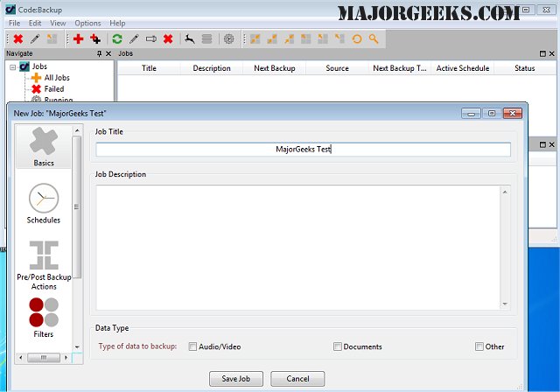Open the Filters section with red circles
The image size is (560, 392).
[x=44, y=318]
